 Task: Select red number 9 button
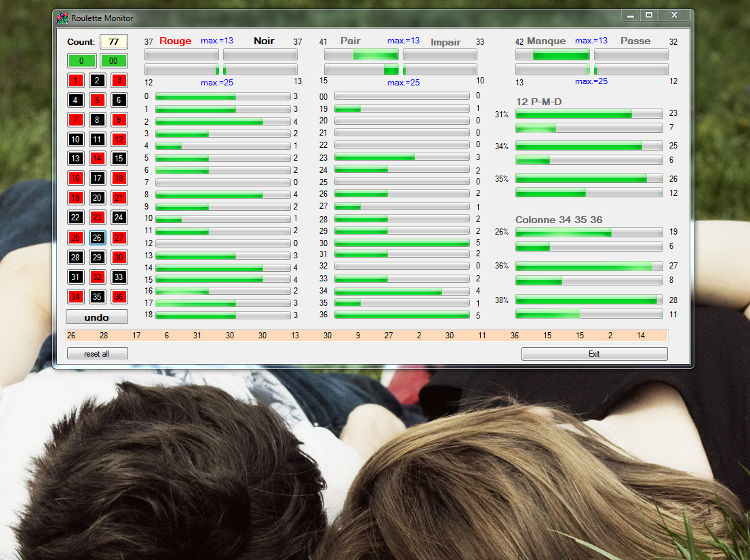coord(119,119)
